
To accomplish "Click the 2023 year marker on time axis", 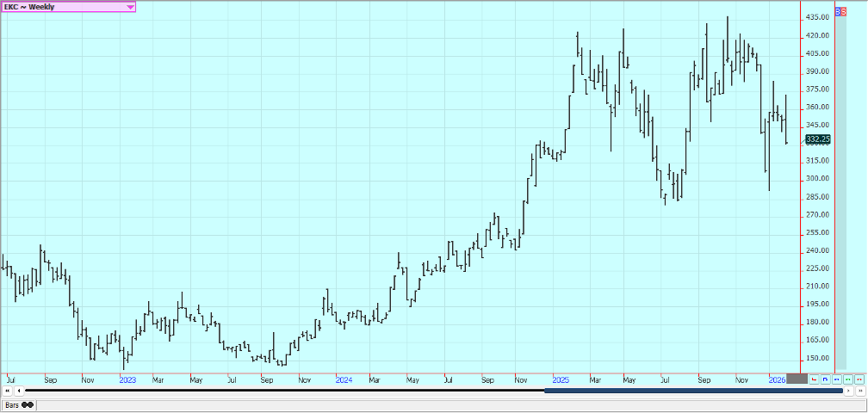I will point(127,379).
